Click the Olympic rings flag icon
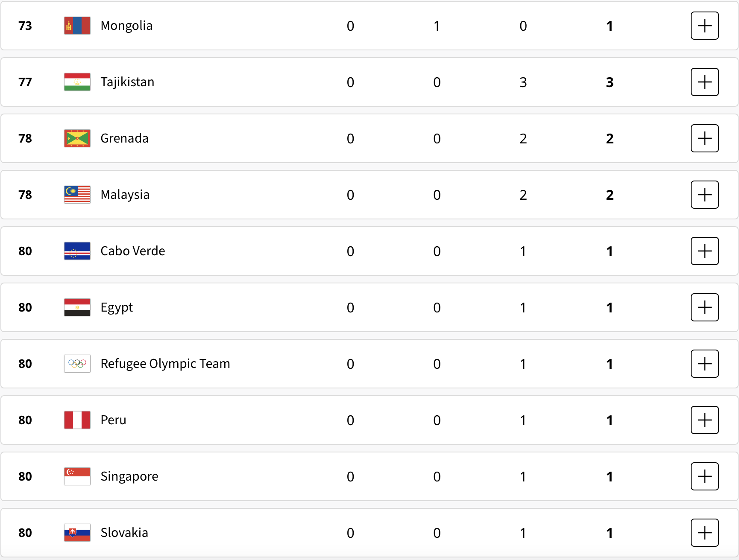Screen dimensions: 739x560 (x=77, y=364)
